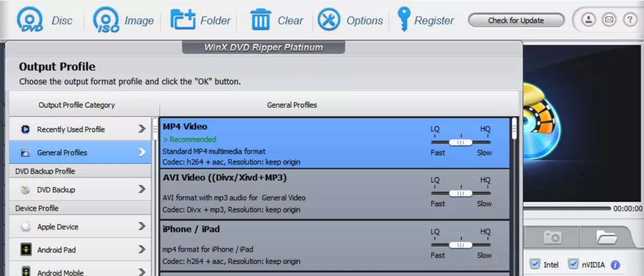Expand the Recently Used Profile category
Image resolution: width=644 pixels, height=276 pixels.
(142, 129)
